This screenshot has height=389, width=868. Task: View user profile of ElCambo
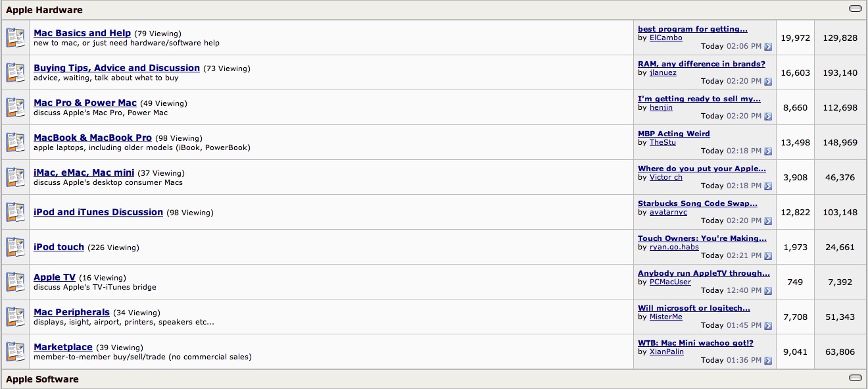pos(665,38)
